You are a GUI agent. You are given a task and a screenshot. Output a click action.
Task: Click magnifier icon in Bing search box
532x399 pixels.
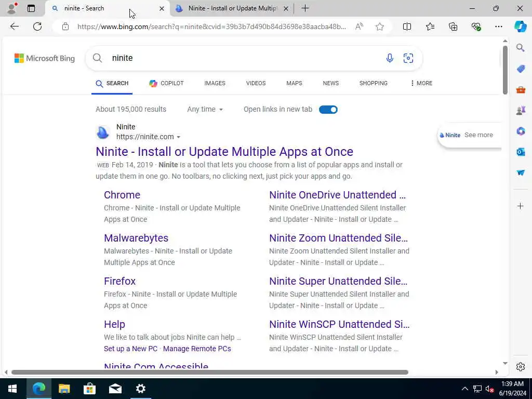click(x=97, y=58)
